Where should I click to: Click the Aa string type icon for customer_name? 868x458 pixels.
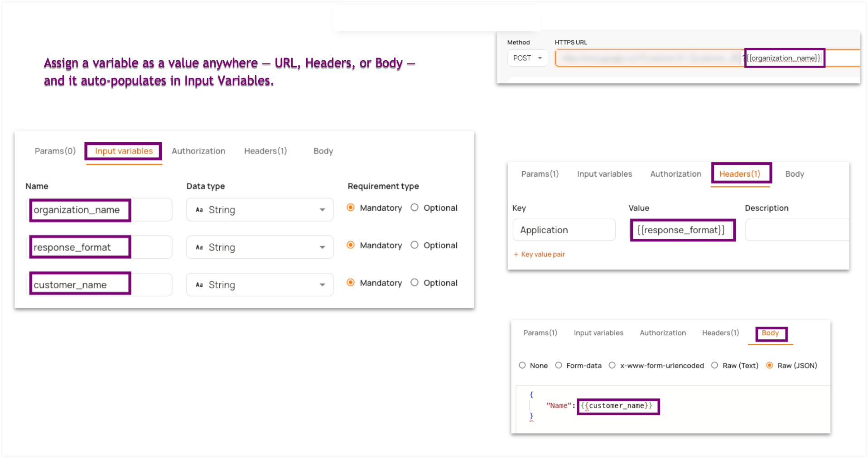pos(199,285)
